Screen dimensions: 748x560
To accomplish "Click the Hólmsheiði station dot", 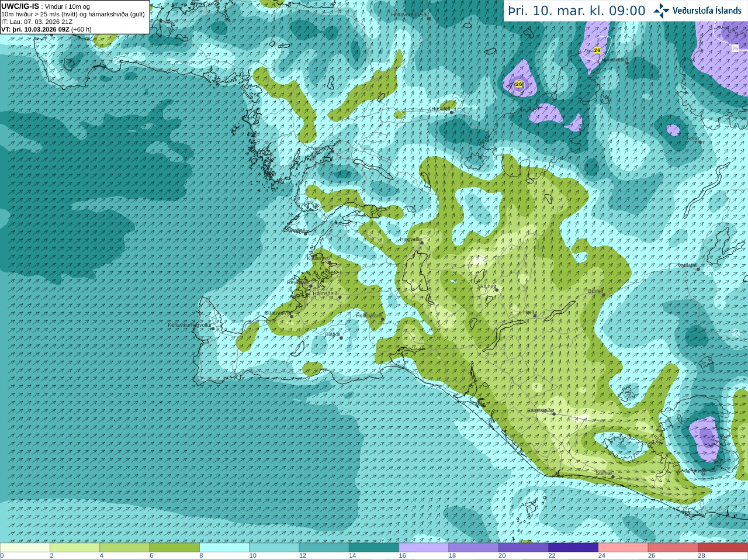I will [x=340, y=297].
